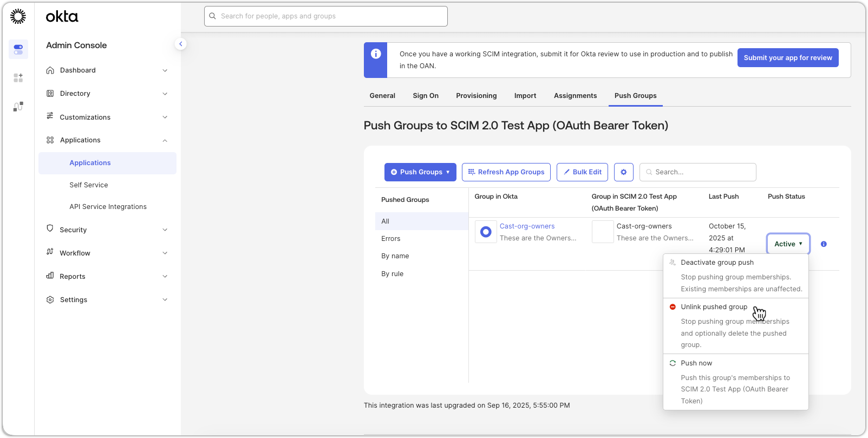Collapse sidebar with the chevron arrow
The image size is (868, 438).
tap(181, 44)
